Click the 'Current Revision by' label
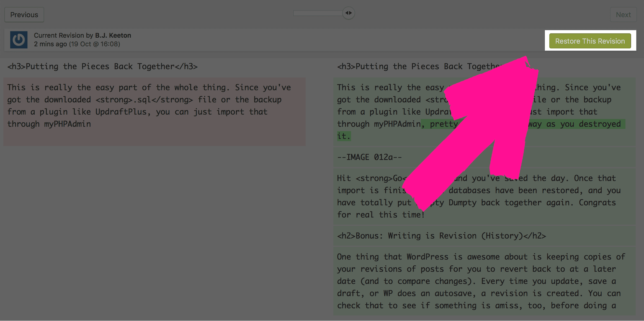Screen dimensions: 644x321 pos(63,35)
